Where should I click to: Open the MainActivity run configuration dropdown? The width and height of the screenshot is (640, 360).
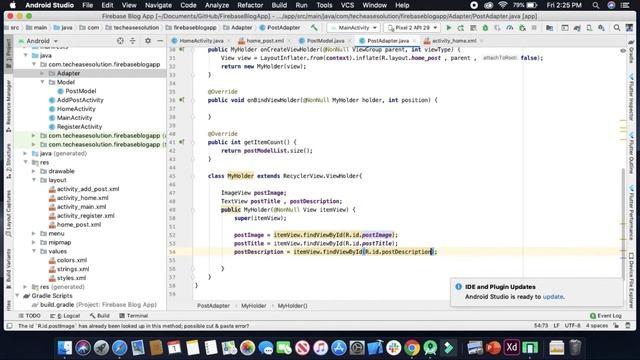(354, 28)
